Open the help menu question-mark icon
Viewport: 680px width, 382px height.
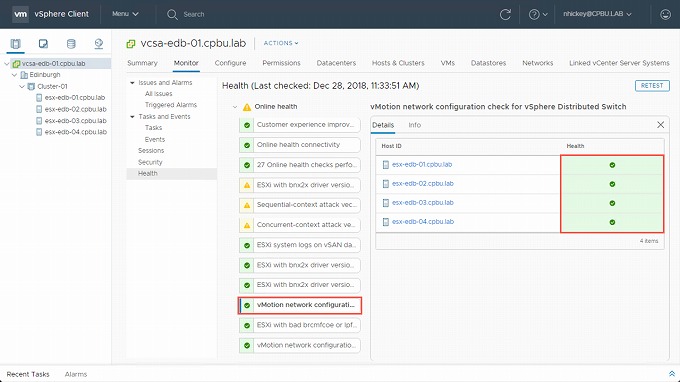tap(534, 14)
